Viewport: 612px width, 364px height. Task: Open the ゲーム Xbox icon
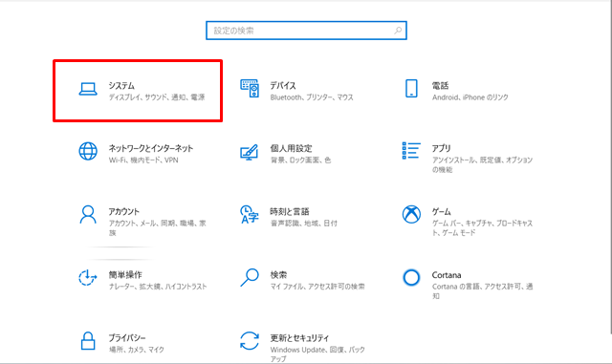coord(411,214)
